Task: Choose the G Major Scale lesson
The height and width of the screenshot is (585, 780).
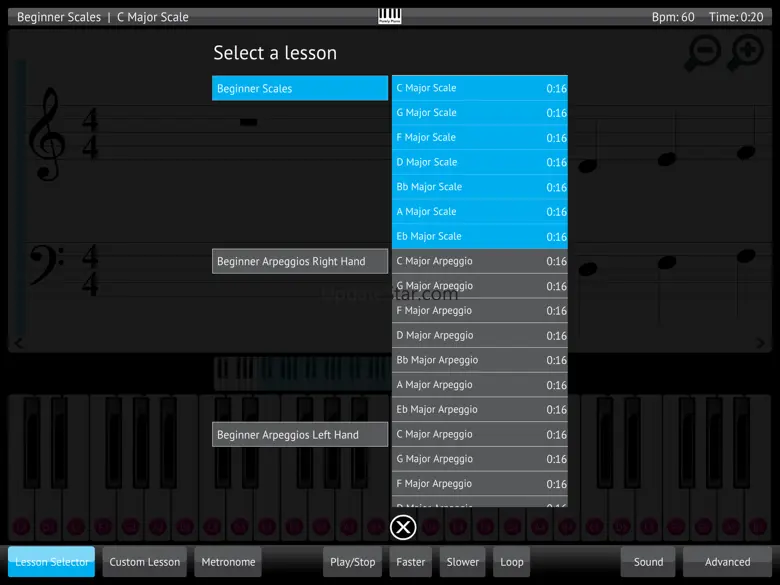Action: (x=480, y=113)
